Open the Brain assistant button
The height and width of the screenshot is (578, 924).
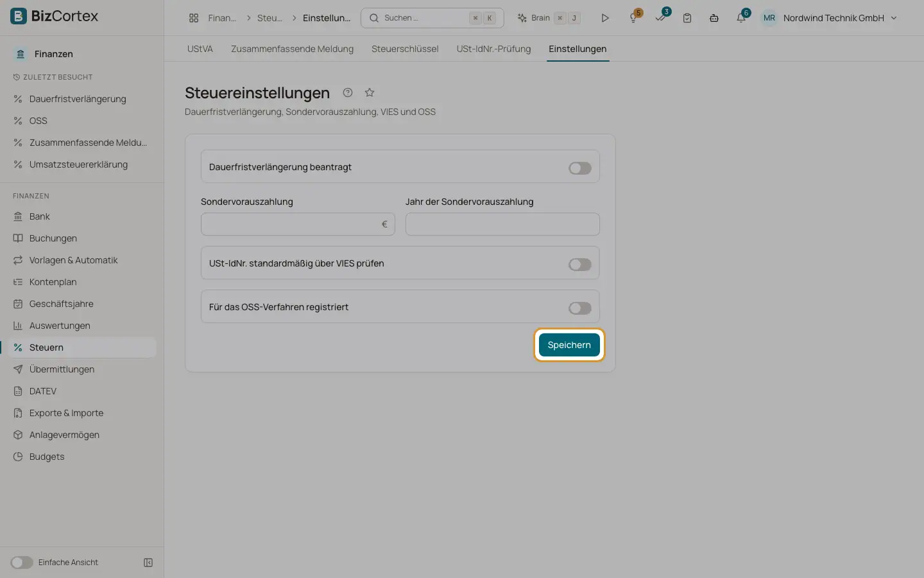point(549,18)
